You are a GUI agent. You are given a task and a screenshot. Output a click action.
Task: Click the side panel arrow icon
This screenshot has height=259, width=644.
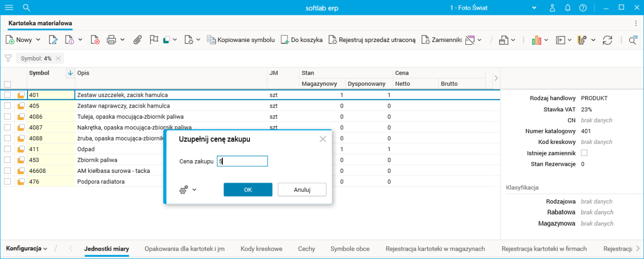(561, 40)
